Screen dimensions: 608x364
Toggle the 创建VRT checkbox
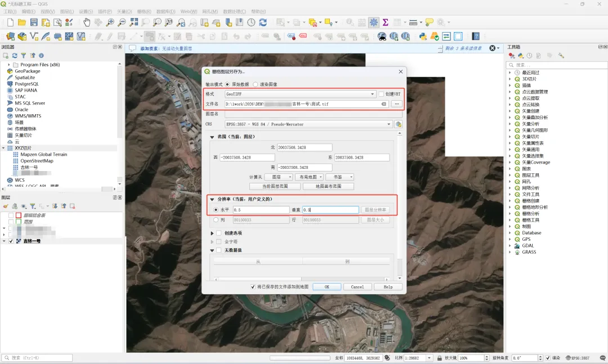click(381, 94)
